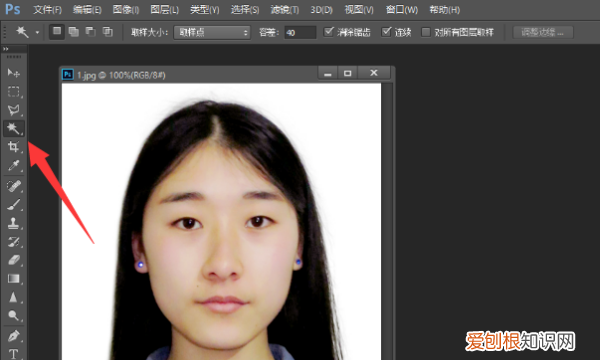Viewport: 600px width, 360px height.
Task: Select the Gradient tool
Action: point(14,279)
